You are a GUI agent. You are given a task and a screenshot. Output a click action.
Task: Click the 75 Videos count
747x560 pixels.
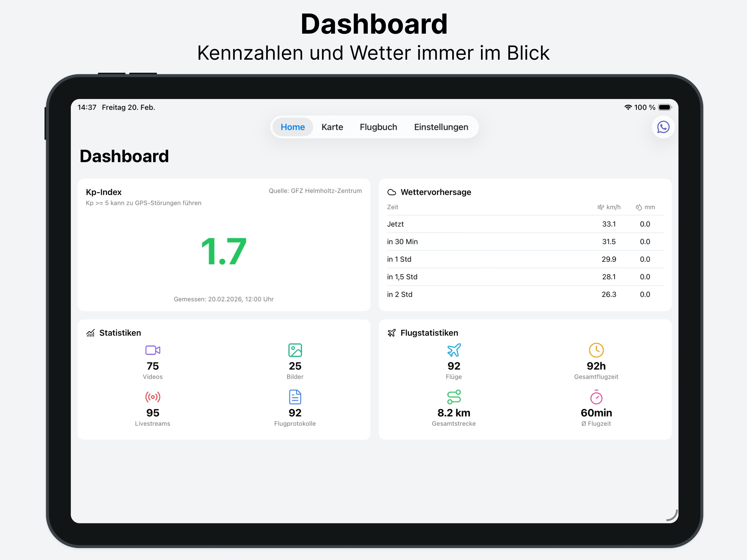click(x=153, y=366)
